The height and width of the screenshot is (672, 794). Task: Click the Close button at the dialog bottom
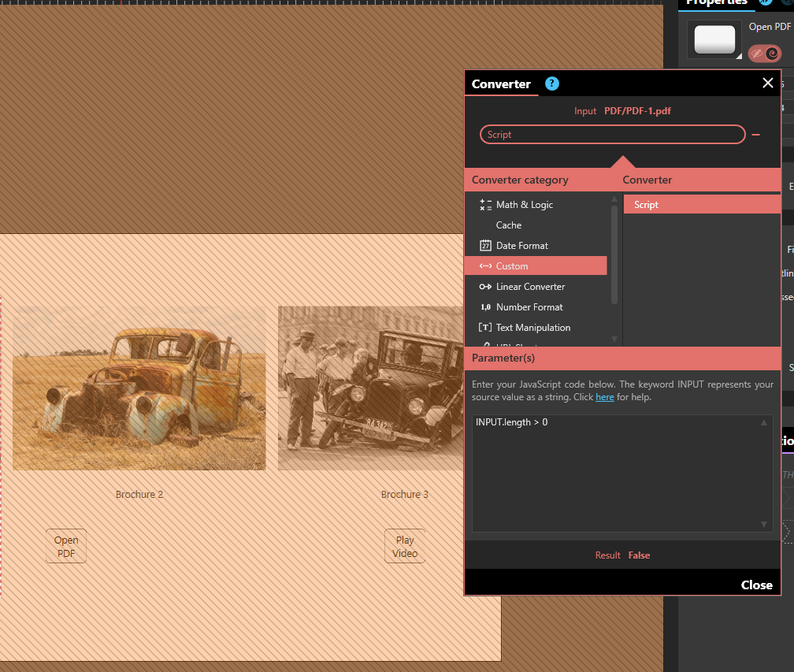[x=756, y=585]
